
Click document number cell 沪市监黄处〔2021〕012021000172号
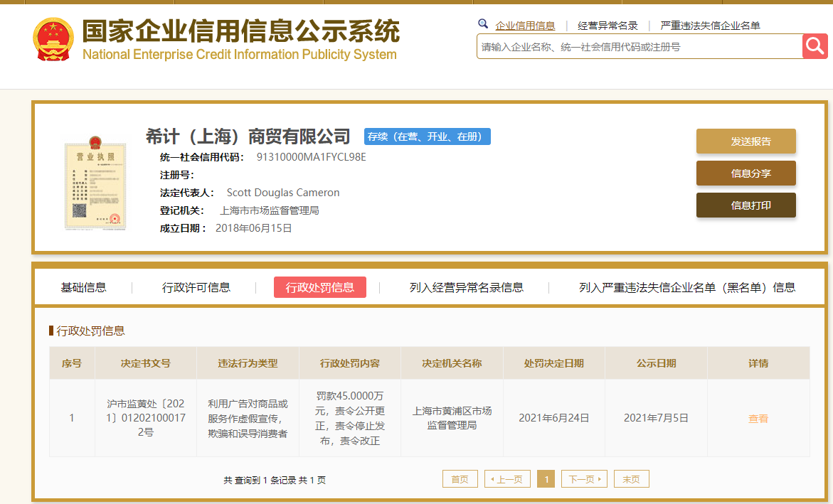tap(146, 418)
